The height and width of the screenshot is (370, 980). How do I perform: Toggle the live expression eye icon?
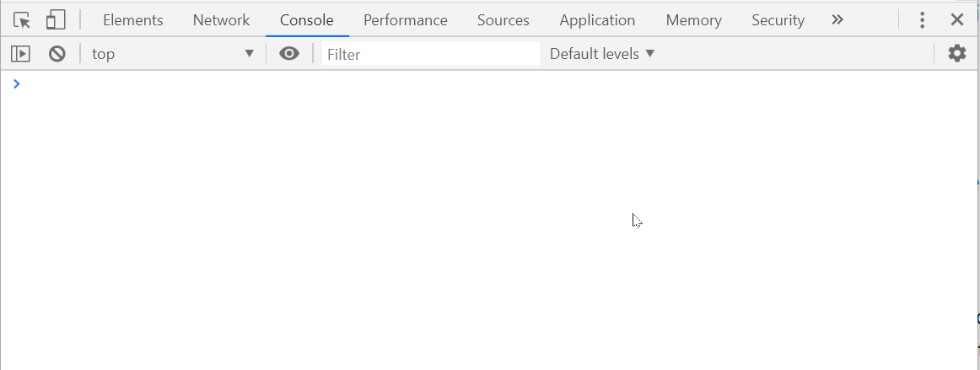[x=288, y=54]
